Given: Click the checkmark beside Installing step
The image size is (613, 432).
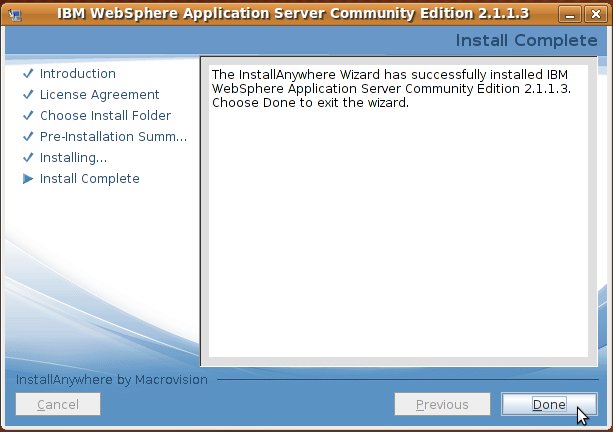Looking at the screenshot, I should [x=28, y=158].
